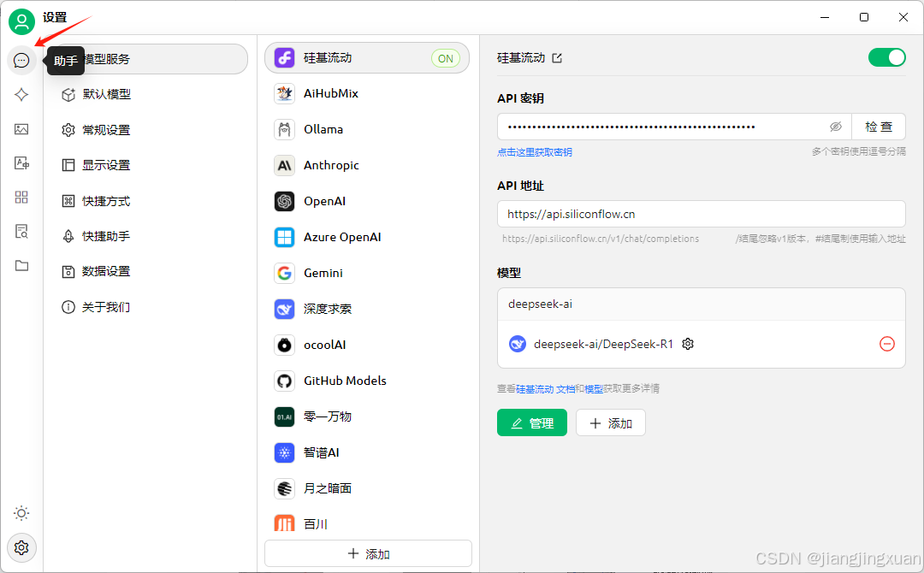Image resolution: width=924 pixels, height=573 pixels.
Task: Select the 智谱AI provider
Action: 367,453
